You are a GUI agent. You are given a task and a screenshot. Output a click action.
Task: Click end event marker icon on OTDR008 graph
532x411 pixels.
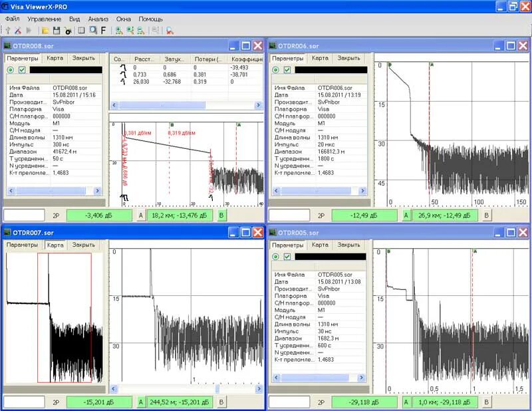click(211, 198)
